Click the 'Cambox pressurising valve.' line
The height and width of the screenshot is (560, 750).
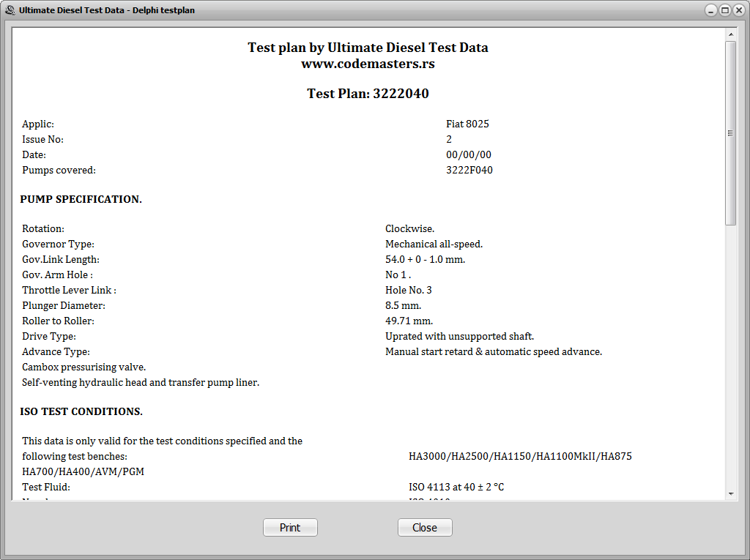coord(83,367)
